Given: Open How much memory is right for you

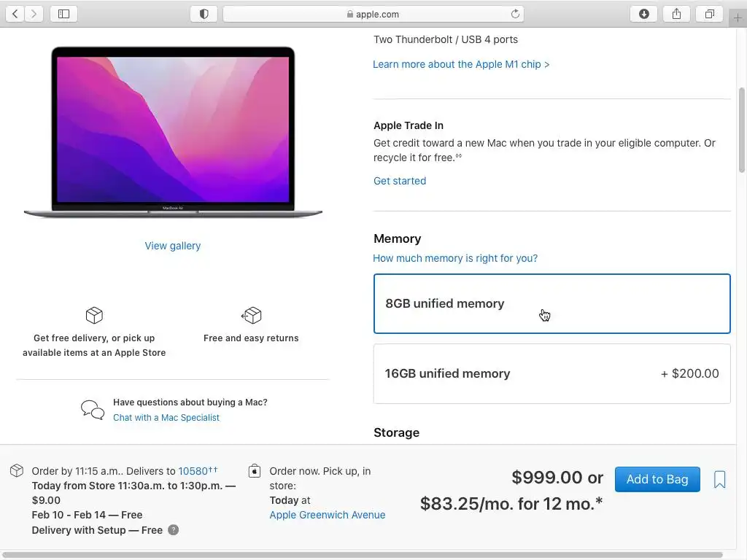Looking at the screenshot, I should point(455,258).
